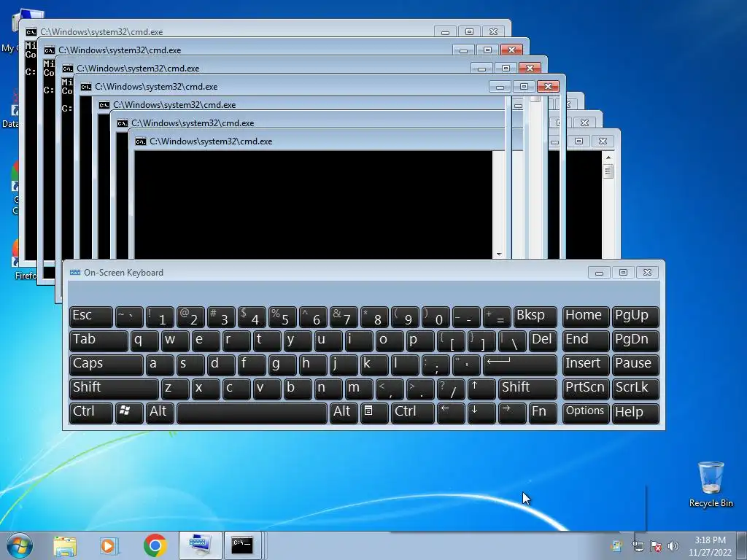Image resolution: width=747 pixels, height=560 pixels.
Task: Toggle the Caps lock key
Action: tap(107, 365)
